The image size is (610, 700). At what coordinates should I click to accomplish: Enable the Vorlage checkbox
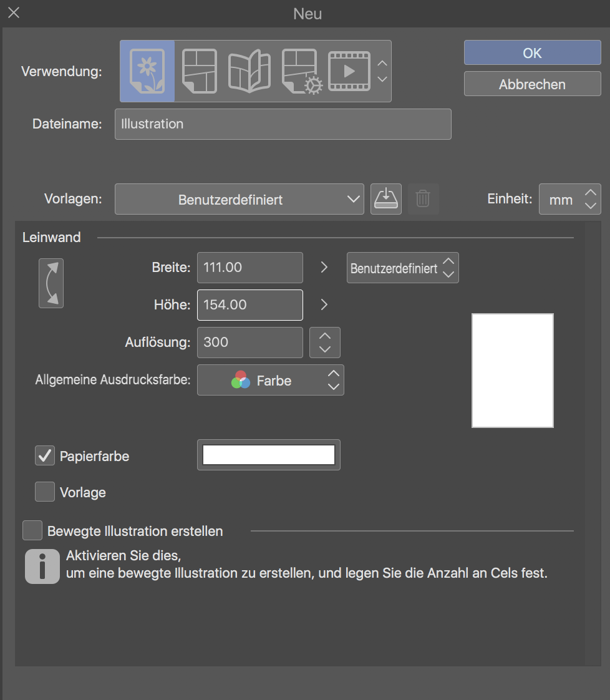(x=45, y=492)
